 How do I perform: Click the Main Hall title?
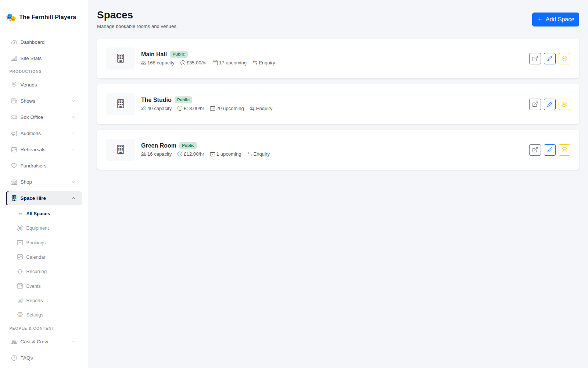[x=154, y=54]
